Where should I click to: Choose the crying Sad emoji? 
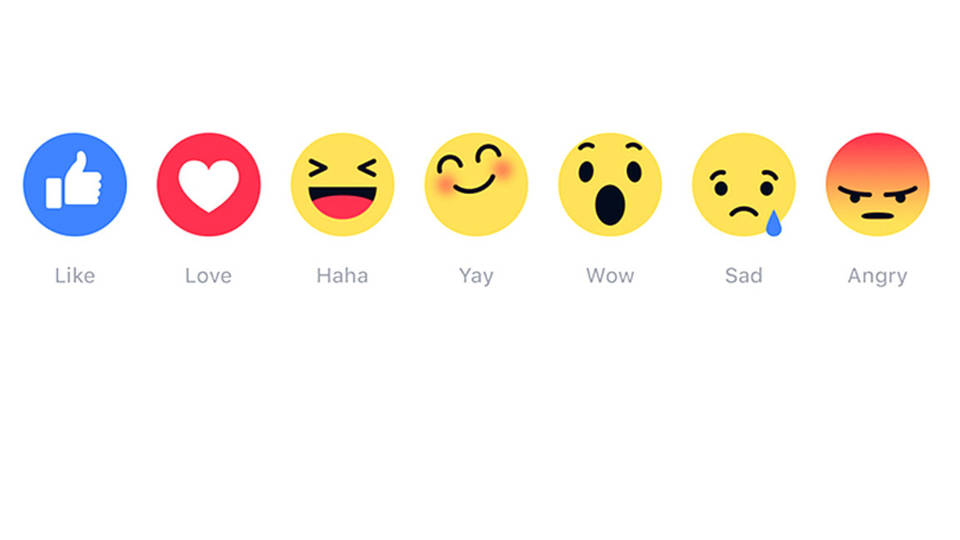pyautogui.click(x=744, y=184)
